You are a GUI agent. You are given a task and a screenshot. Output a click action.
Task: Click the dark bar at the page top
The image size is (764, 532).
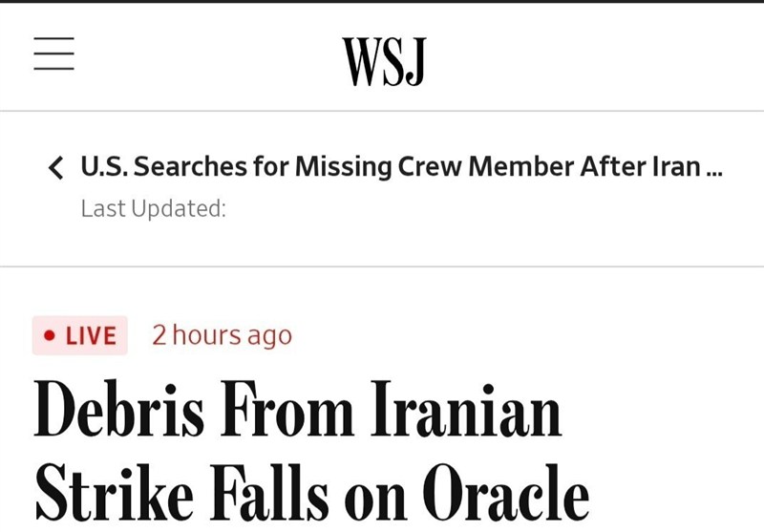pos(382,2)
